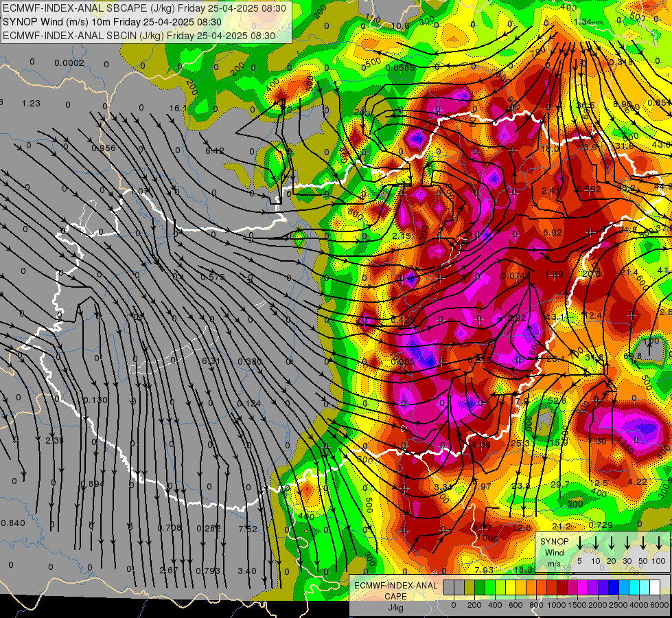Click the station value 18.3
The image size is (672, 618).
click(523, 569)
